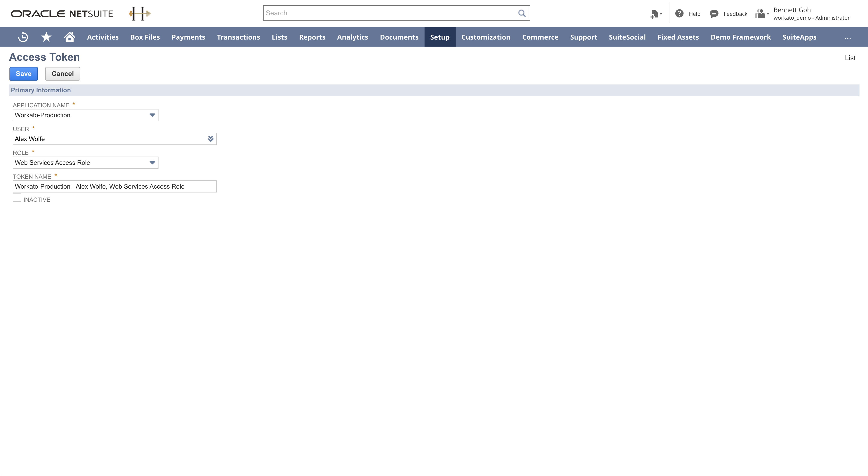Open the List link

(x=850, y=58)
